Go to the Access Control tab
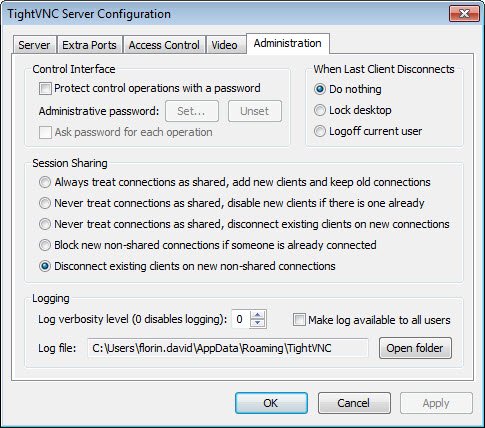This screenshot has width=485, height=428. click(164, 45)
